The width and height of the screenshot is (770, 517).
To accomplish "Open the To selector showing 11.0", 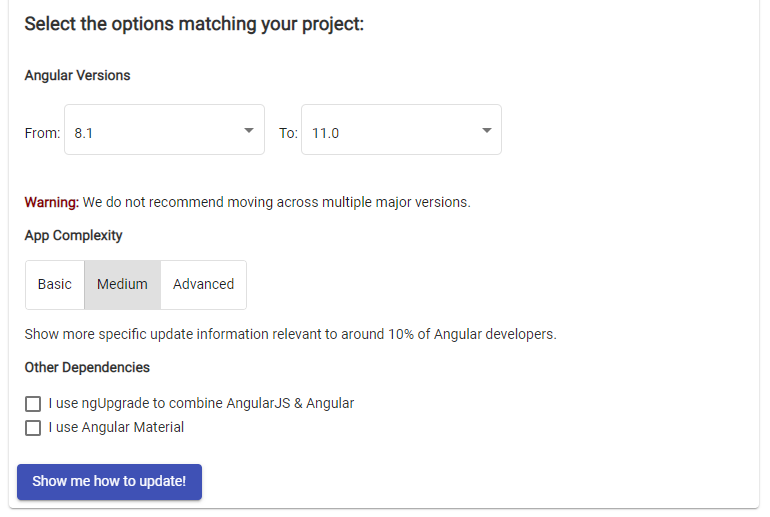I will 401,130.
